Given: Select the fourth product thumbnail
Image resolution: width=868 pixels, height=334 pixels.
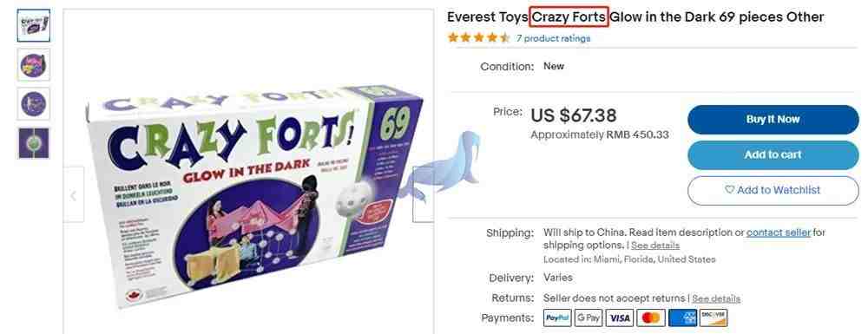Looking at the screenshot, I should click(34, 143).
